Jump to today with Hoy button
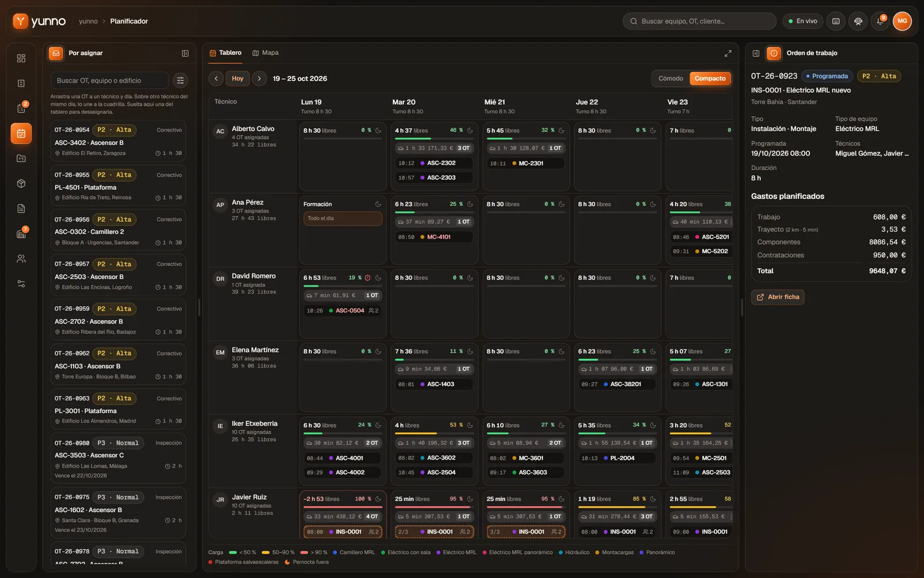 tap(237, 79)
